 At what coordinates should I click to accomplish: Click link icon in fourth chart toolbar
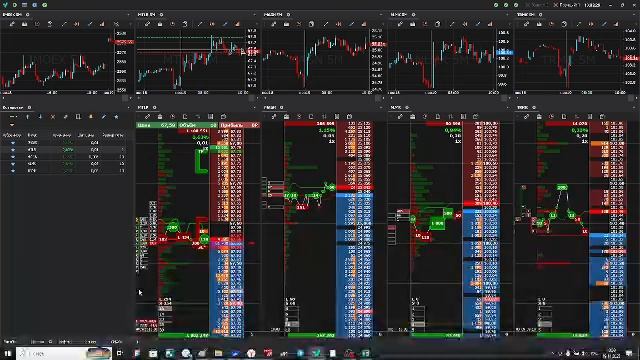(400, 24)
